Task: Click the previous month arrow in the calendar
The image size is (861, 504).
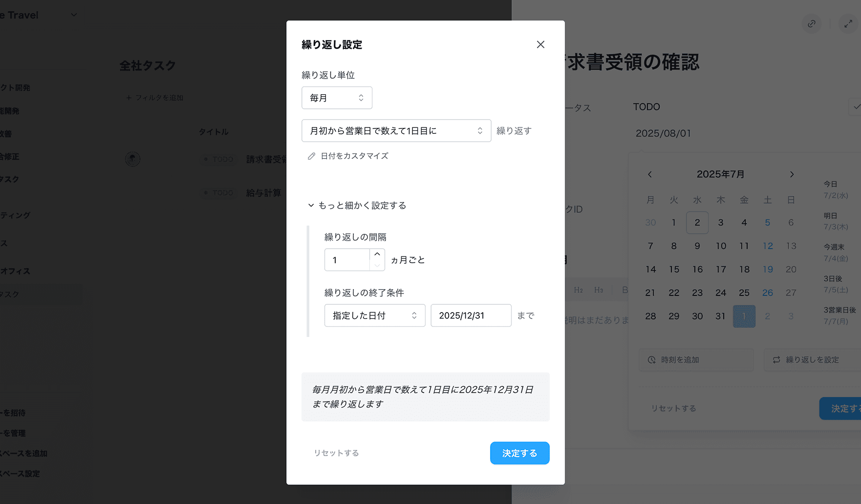Action: (x=650, y=174)
